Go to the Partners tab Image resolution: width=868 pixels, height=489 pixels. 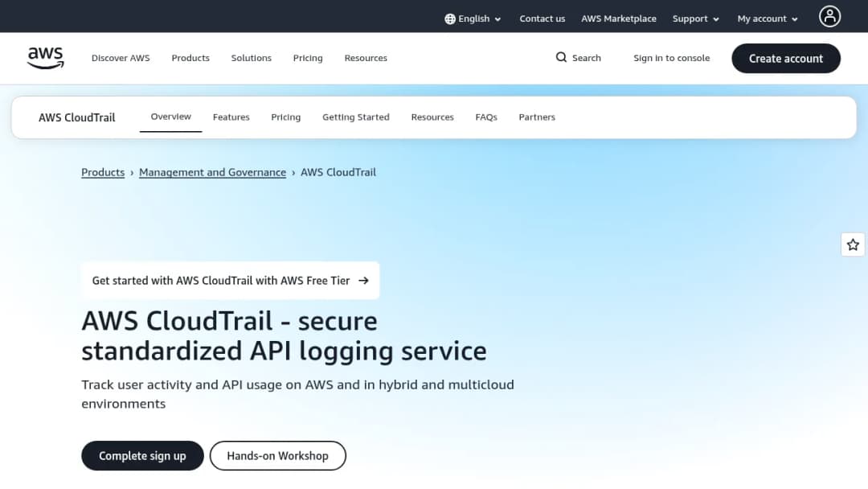[537, 117]
